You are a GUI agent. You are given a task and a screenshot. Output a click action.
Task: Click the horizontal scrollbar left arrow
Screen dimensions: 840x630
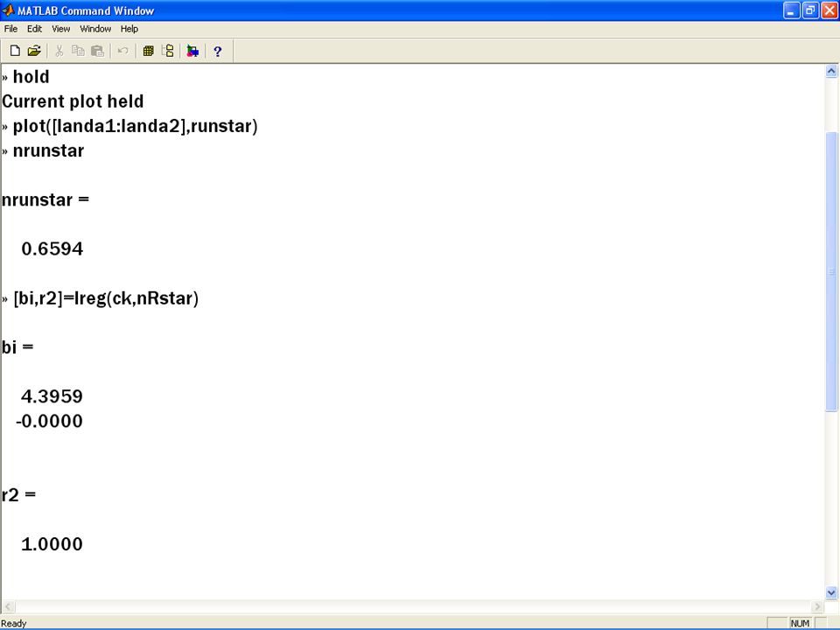pos(8,606)
